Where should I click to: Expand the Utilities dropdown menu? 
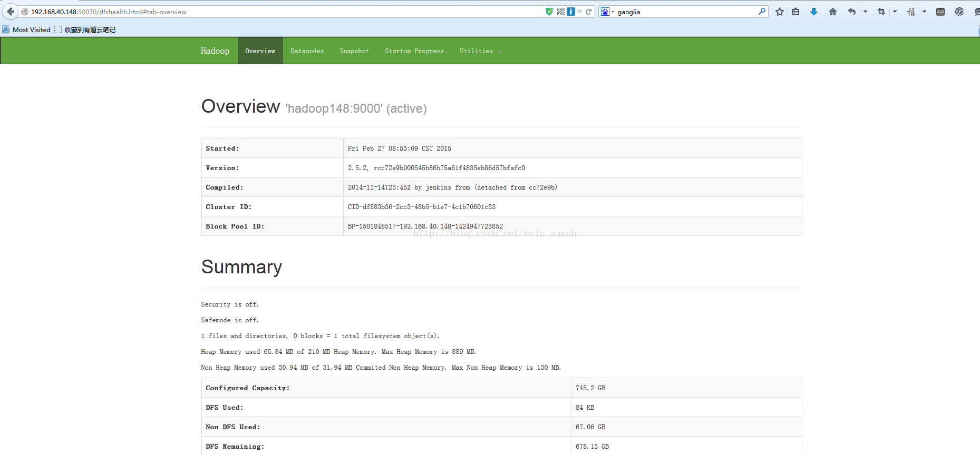point(481,51)
